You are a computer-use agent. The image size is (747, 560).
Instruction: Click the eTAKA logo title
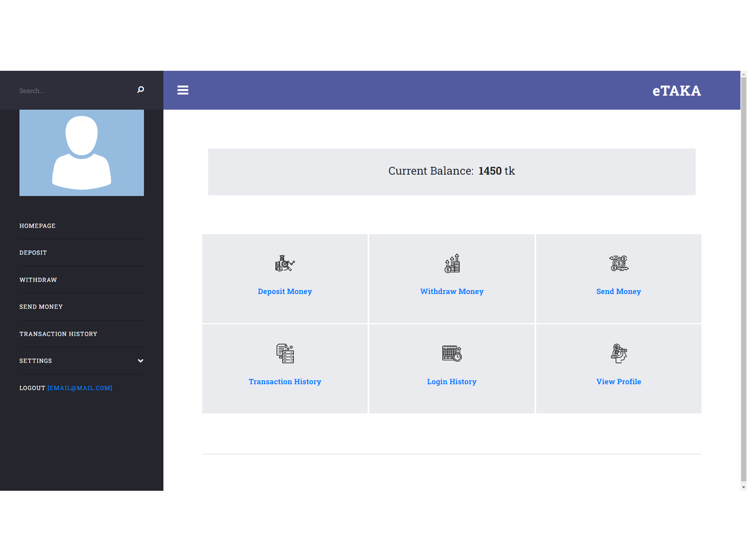tap(676, 91)
